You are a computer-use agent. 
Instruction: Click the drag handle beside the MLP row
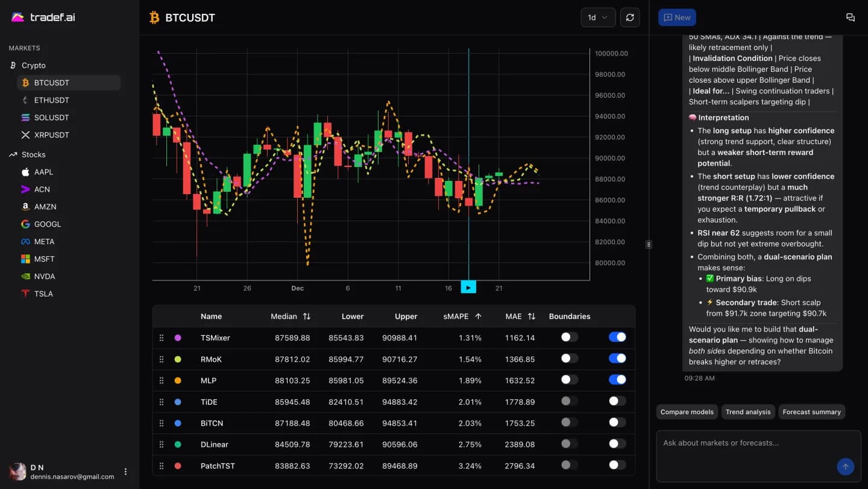pos(162,380)
